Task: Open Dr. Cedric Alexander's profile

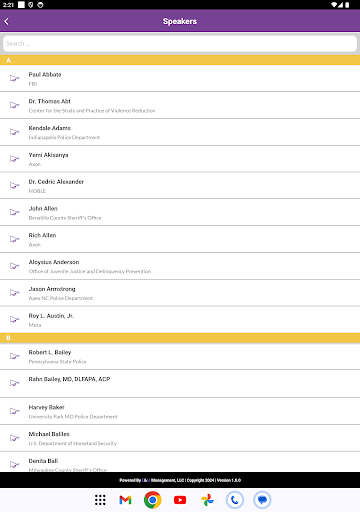Action: 180,186
